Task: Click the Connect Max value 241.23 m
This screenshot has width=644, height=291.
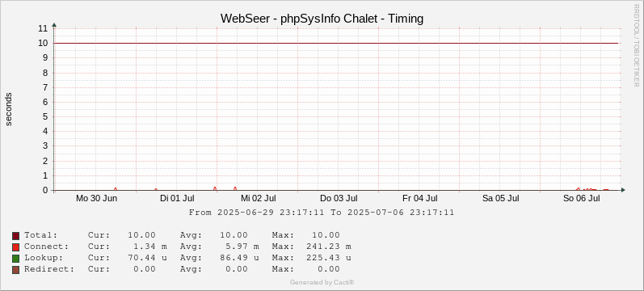Action: (x=329, y=247)
